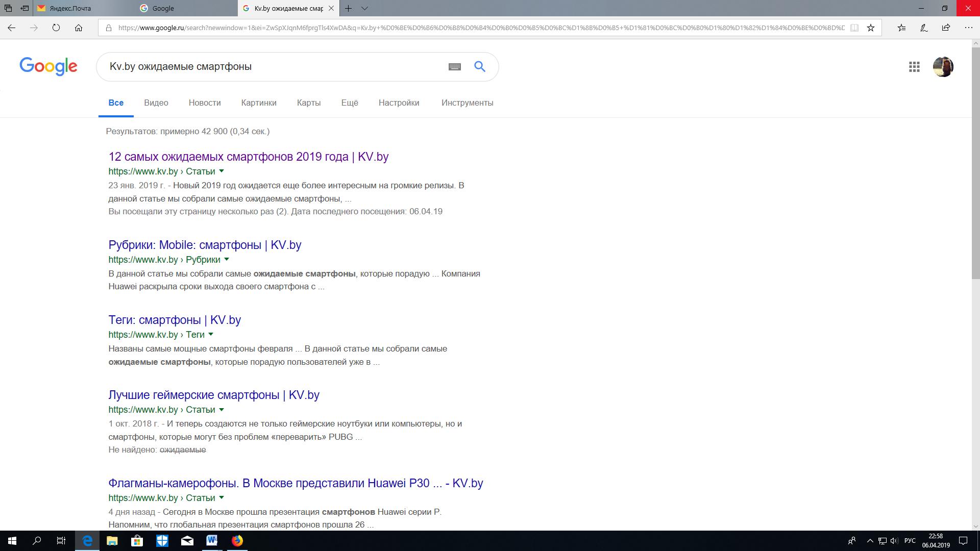Click the results count text 42 900
This screenshot has width=980, height=551.
tap(214, 131)
